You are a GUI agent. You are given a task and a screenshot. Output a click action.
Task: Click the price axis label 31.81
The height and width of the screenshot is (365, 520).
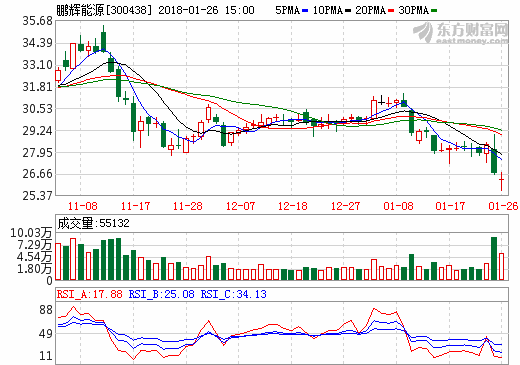pyautogui.click(x=38, y=87)
